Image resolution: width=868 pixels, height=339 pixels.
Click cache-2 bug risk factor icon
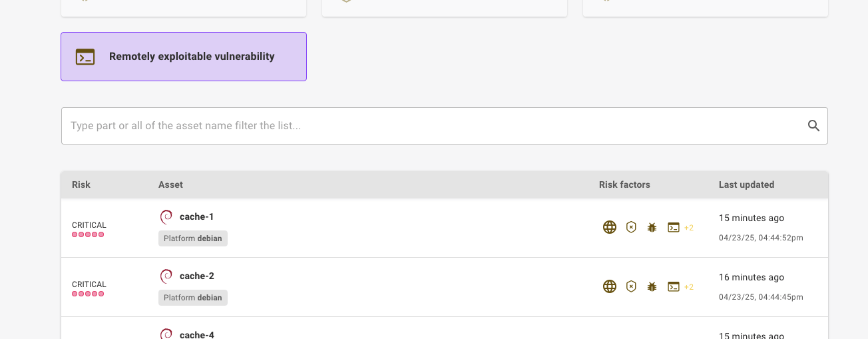point(652,286)
